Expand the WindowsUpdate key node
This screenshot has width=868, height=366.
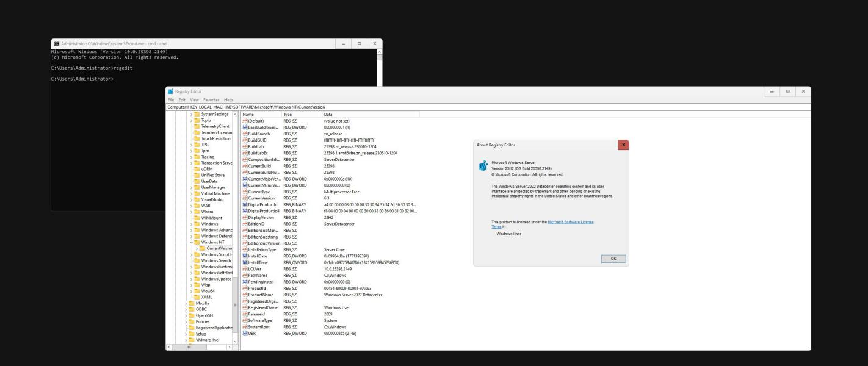[x=191, y=279]
